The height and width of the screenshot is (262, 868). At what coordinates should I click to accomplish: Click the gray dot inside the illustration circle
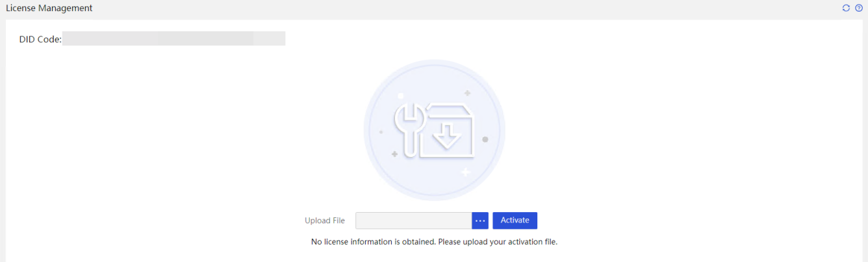485,139
